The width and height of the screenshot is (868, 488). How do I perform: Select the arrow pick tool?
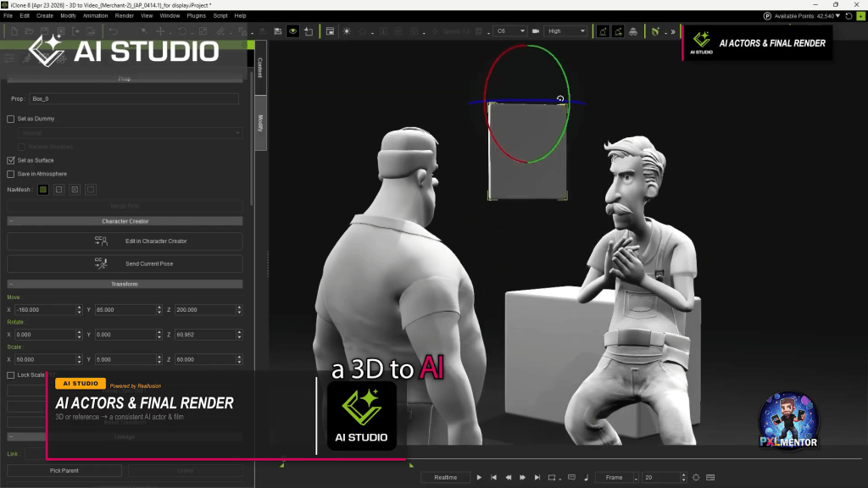(144, 31)
